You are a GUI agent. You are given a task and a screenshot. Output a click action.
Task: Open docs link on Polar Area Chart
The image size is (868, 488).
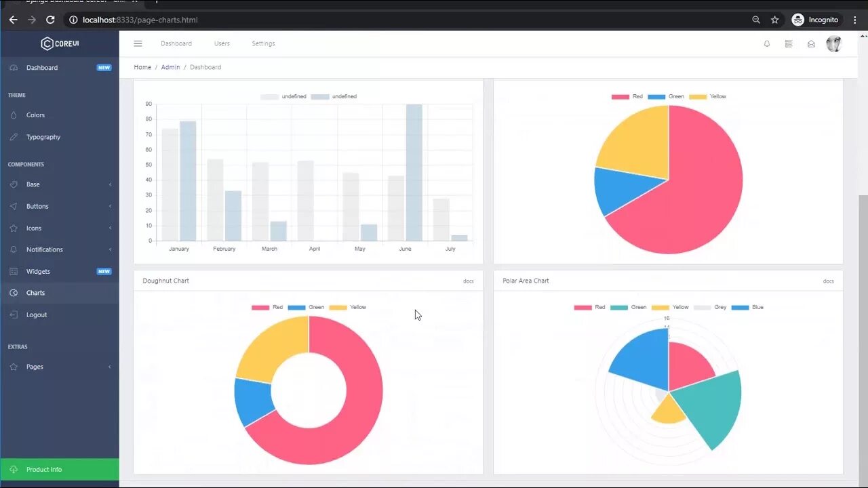click(x=829, y=281)
